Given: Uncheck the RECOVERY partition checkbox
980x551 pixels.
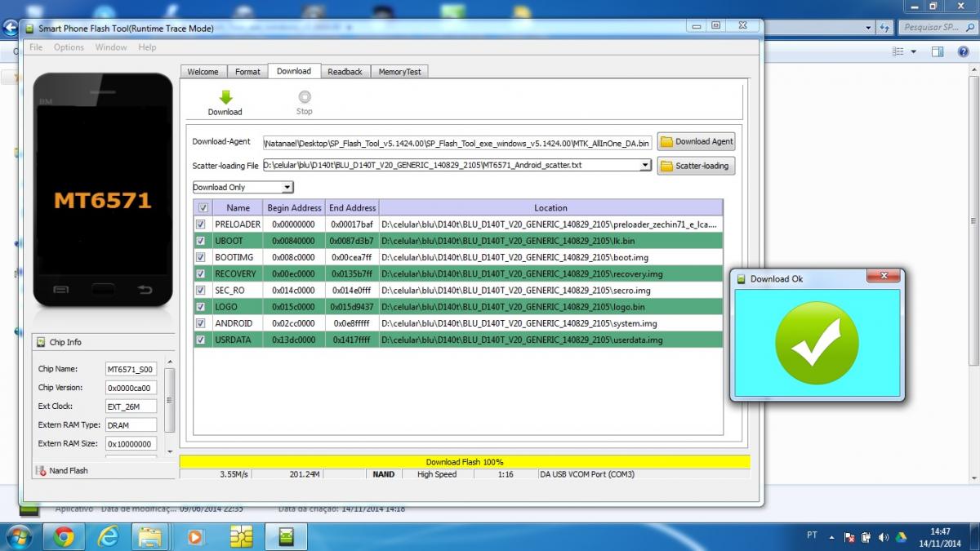Looking at the screenshot, I should (x=201, y=273).
